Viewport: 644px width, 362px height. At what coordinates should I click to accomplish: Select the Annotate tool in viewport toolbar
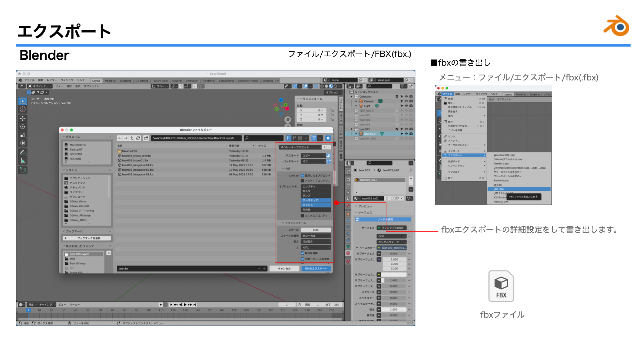point(22,152)
